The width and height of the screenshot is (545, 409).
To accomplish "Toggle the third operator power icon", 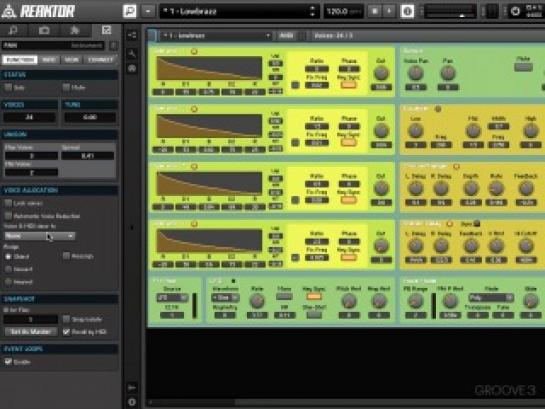I will [x=194, y=167].
